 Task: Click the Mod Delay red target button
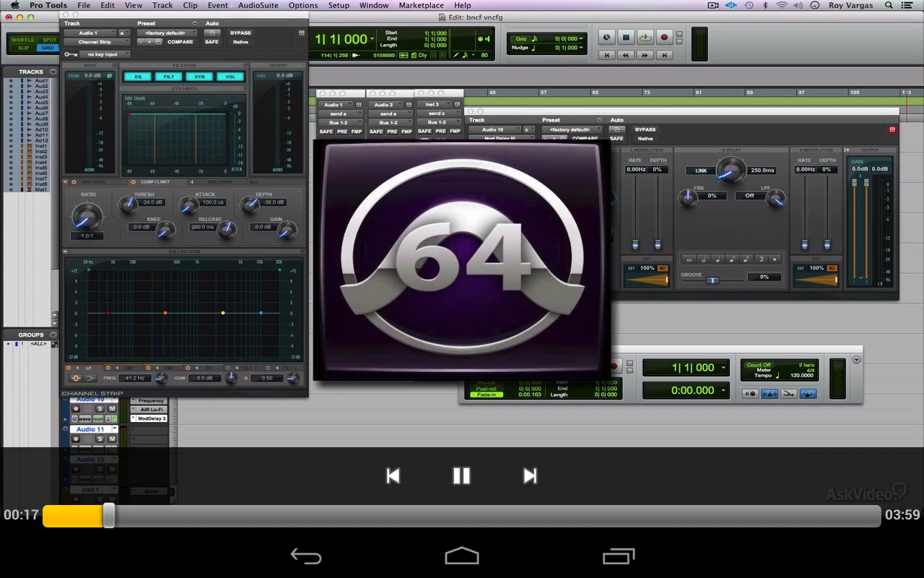click(x=892, y=129)
